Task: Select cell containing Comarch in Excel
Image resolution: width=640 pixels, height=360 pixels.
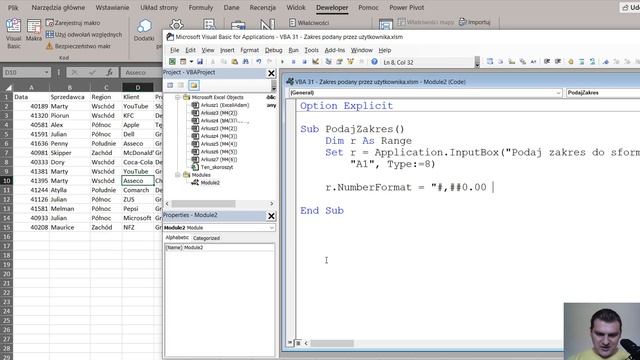Action: (138, 190)
